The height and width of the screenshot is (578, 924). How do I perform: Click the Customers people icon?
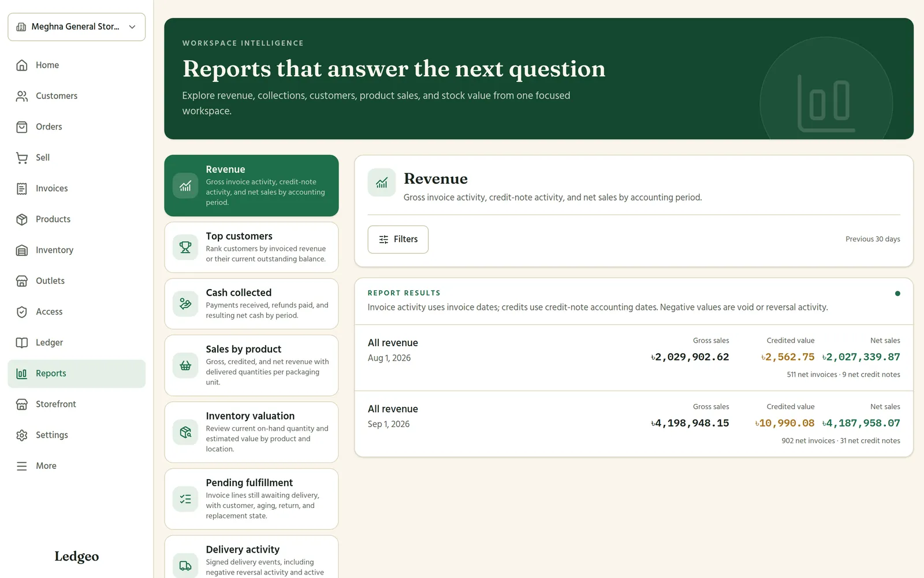coord(22,96)
